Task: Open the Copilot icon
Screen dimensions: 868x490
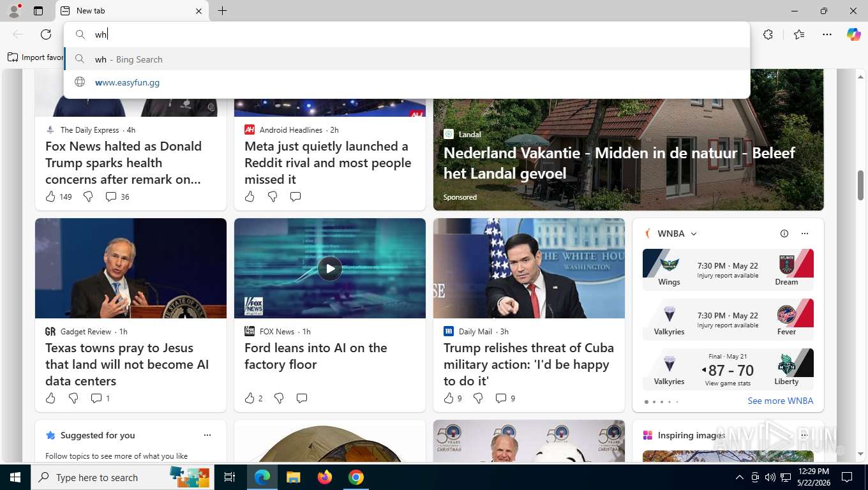Action: click(x=854, y=34)
